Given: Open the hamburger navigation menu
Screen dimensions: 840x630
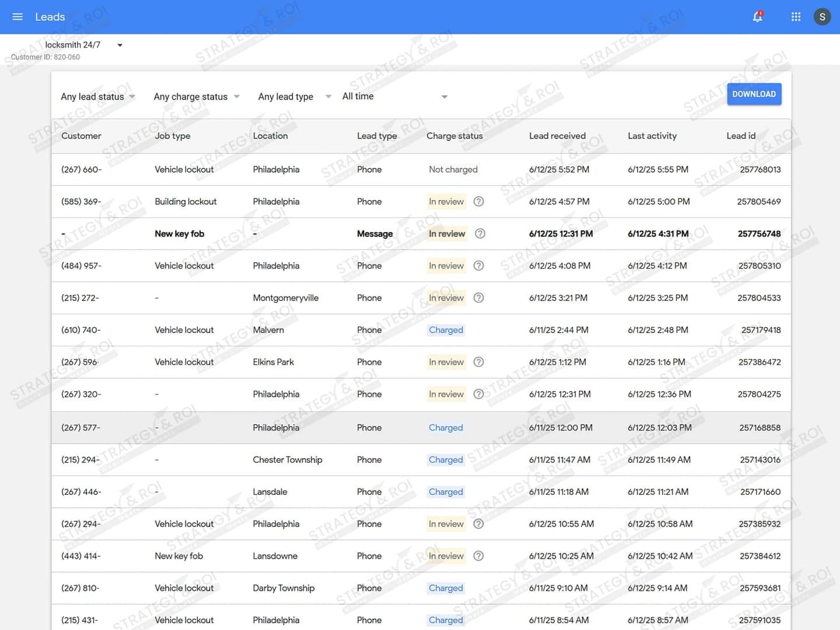Looking at the screenshot, I should pos(17,17).
